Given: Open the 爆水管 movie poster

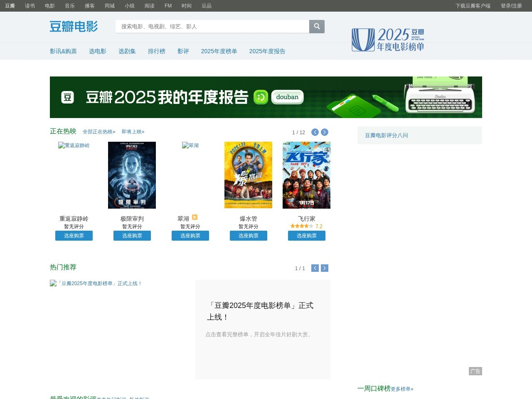Looking at the screenshot, I should pos(248,175).
